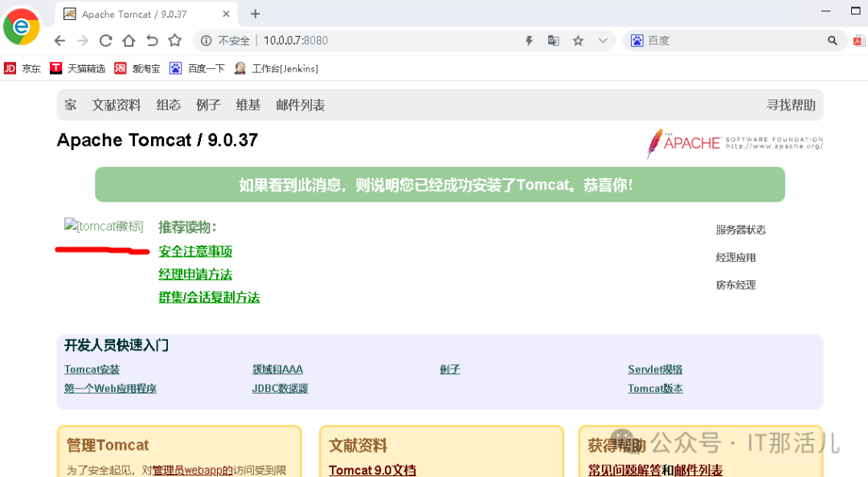This screenshot has width=868, height=477.
Task: Open the 安全注意事项 link
Action: (195, 251)
